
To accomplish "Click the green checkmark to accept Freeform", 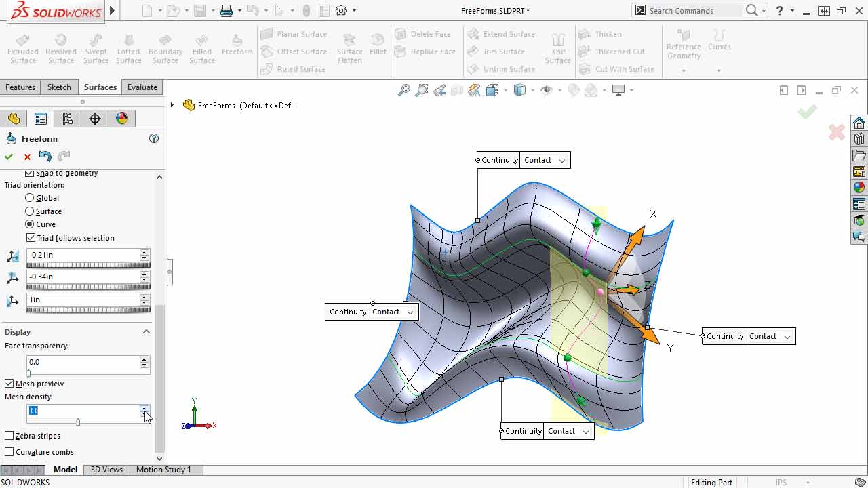I will [9, 157].
